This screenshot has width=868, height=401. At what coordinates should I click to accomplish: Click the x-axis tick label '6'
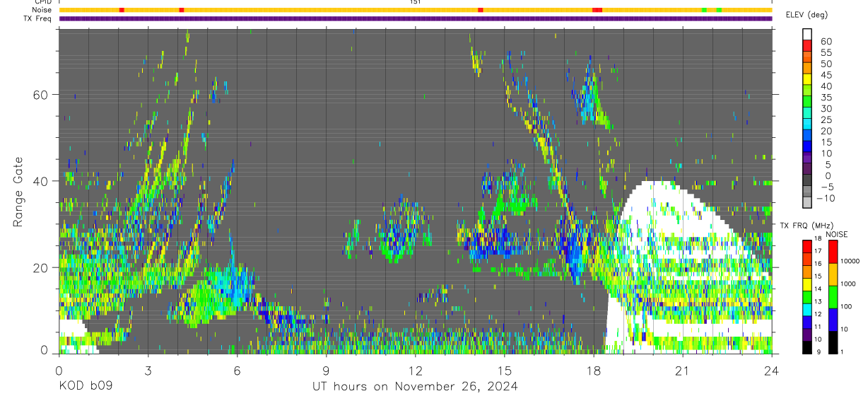click(x=237, y=371)
